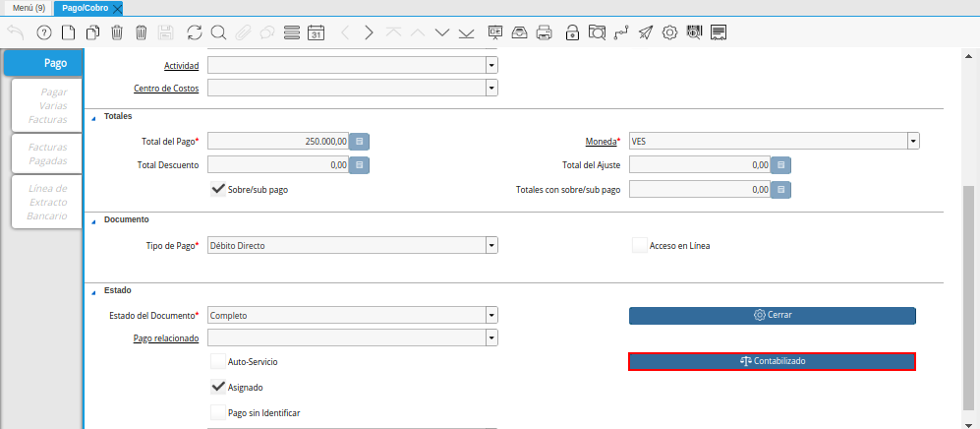
Task: Click the Contabilizado button
Action: [772, 361]
